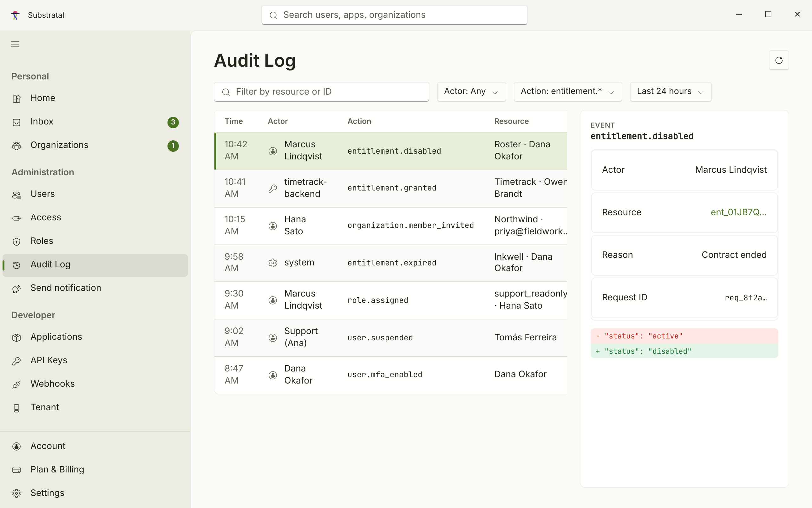The width and height of the screenshot is (812, 508).
Task: Sort by the Resource column header
Action: (x=511, y=121)
